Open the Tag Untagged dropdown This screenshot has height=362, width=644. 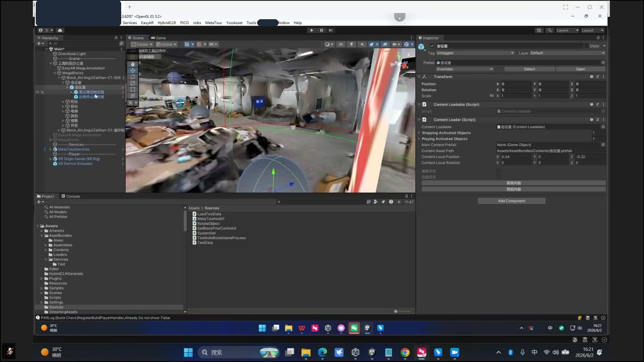tap(475, 53)
